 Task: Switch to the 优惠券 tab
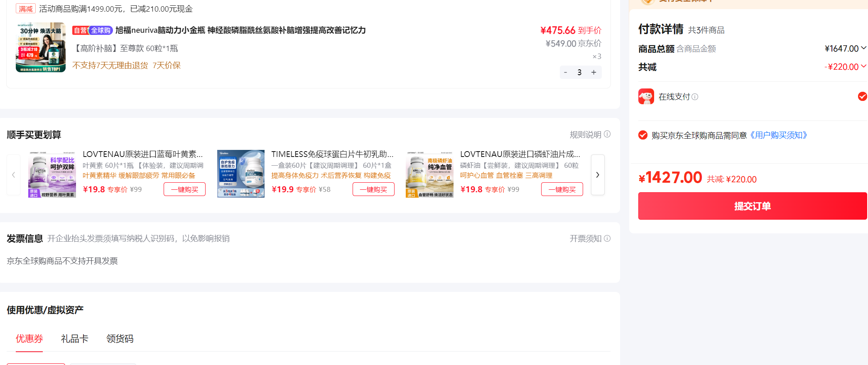29,339
